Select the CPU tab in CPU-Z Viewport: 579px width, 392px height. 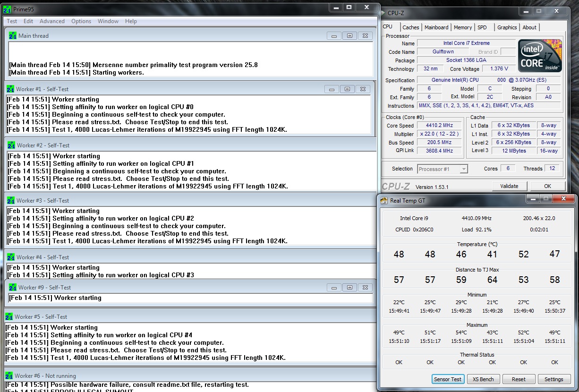tap(388, 27)
